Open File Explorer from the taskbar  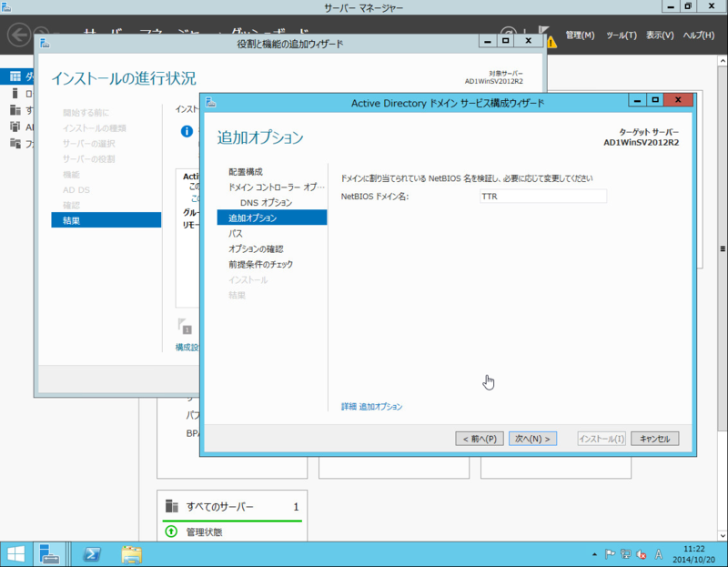click(x=131, y=554)
